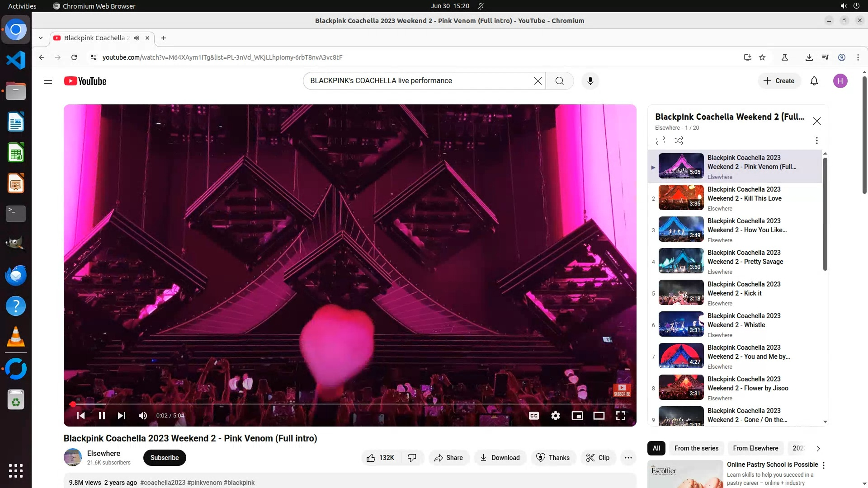Click the voice search microphone icon
Image resolution: width=868 pixels, height=488 pixels.
click(590, 81)
